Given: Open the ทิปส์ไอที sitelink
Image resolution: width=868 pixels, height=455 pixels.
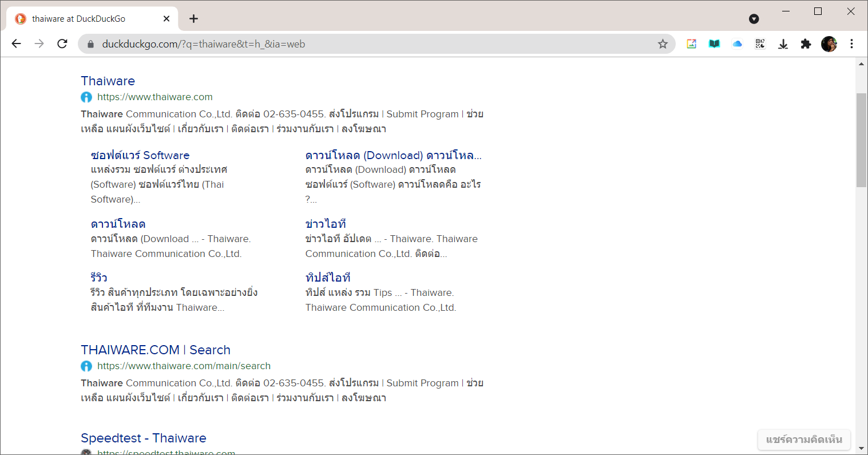Looking at the screenshot, I should point(328,278).
